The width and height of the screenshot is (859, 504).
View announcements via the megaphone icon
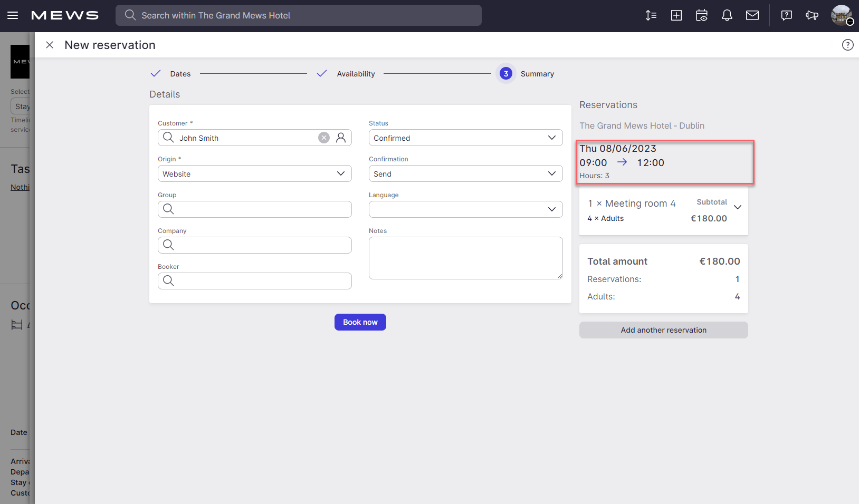[x=812, y=15]
